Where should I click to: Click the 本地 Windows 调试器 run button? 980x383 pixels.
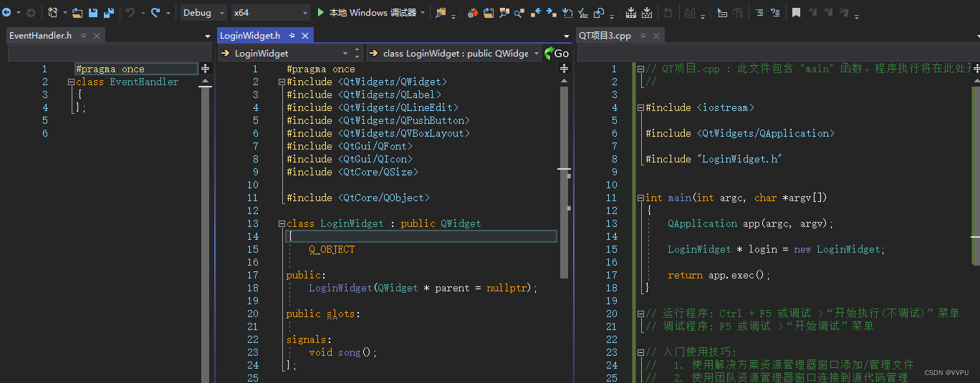[x=372, y=13]
